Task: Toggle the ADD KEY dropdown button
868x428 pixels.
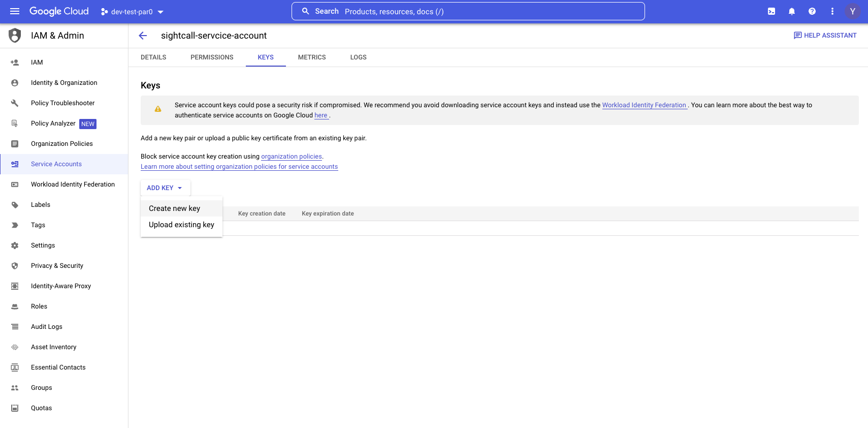Action: pos(165,188)
